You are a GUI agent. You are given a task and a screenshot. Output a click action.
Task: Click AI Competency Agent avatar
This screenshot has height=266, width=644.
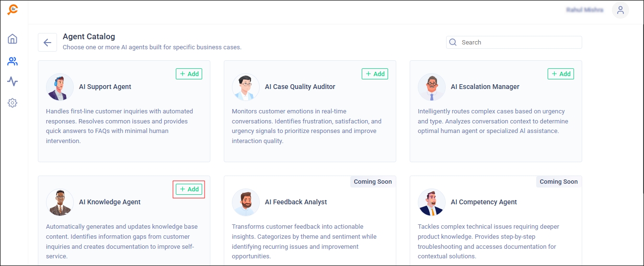coord(432,202)
